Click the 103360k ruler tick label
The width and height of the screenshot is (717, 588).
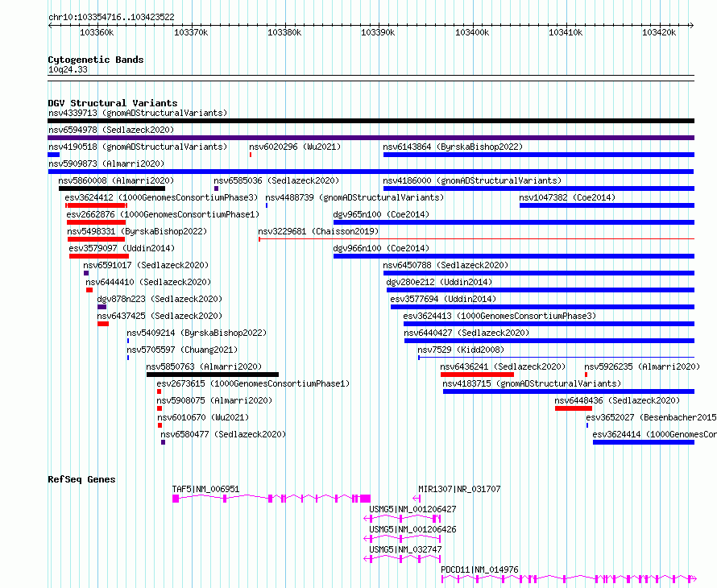tap(97, 32)
